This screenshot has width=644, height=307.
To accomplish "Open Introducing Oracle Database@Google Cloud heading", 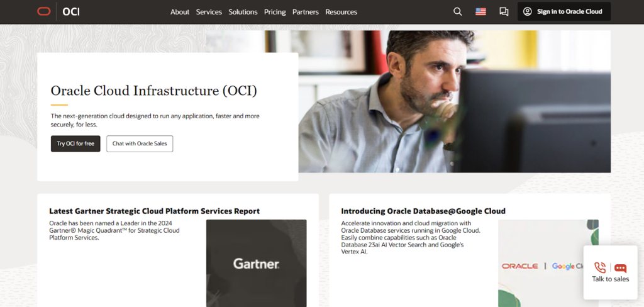I will coord(423,211).
